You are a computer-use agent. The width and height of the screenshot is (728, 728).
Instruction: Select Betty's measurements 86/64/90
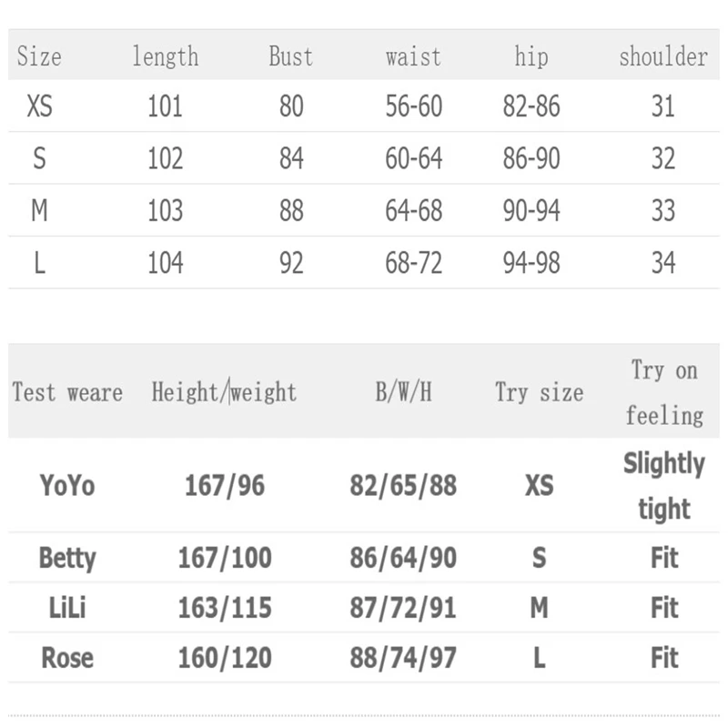[x=403, y=557]
